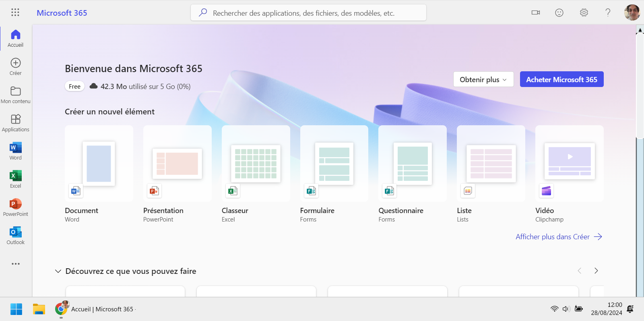Expand the Obtenir plus dropdown
644x321 pixels.
tap(483, 79)
